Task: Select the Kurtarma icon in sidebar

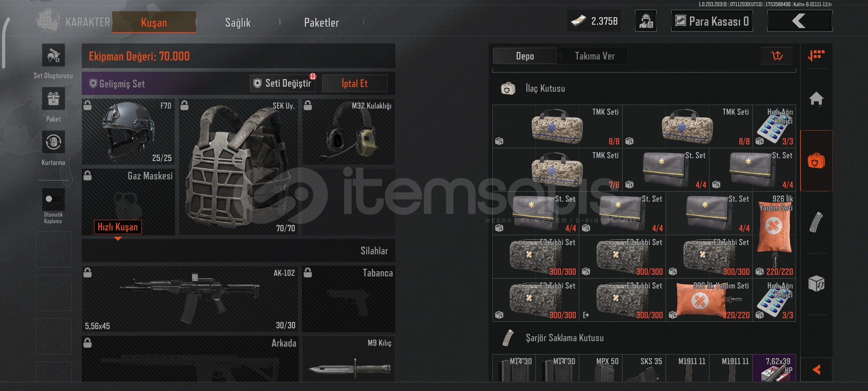Action: [54, 142]
